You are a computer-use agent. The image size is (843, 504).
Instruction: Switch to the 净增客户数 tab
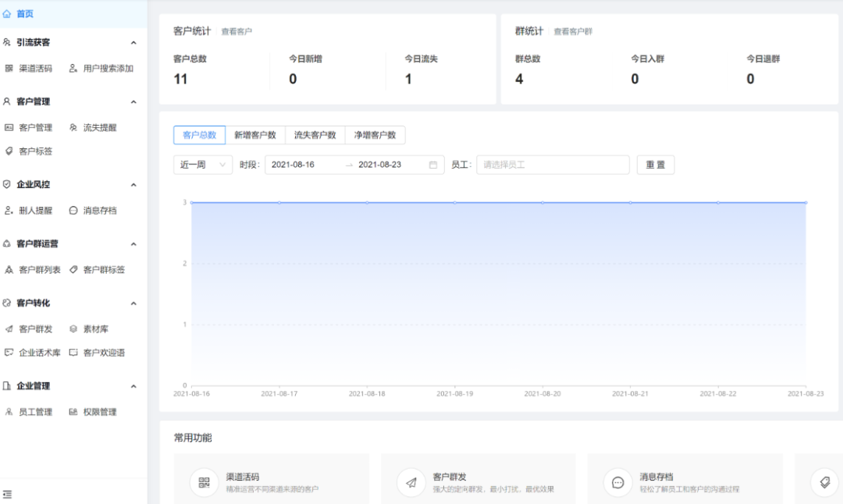pos(375,135)
